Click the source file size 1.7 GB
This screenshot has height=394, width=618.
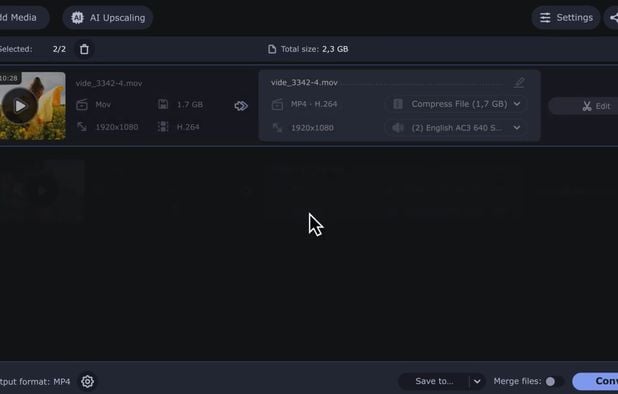click(190, 104)
